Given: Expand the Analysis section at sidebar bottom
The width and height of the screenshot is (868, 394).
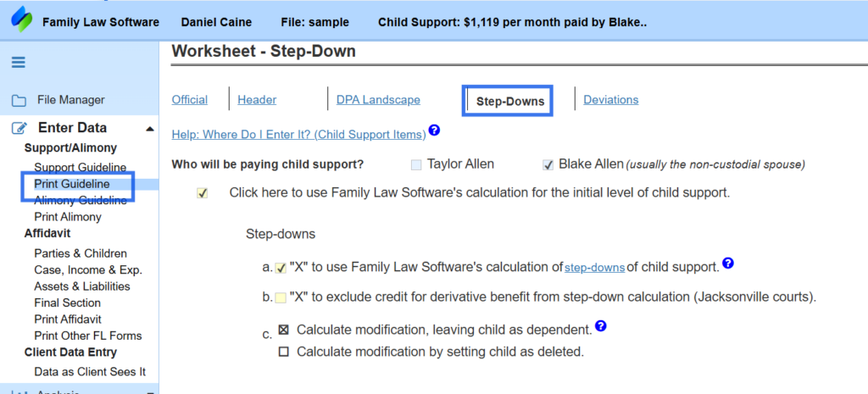Looking at the screenshot, I should (79, 391).
